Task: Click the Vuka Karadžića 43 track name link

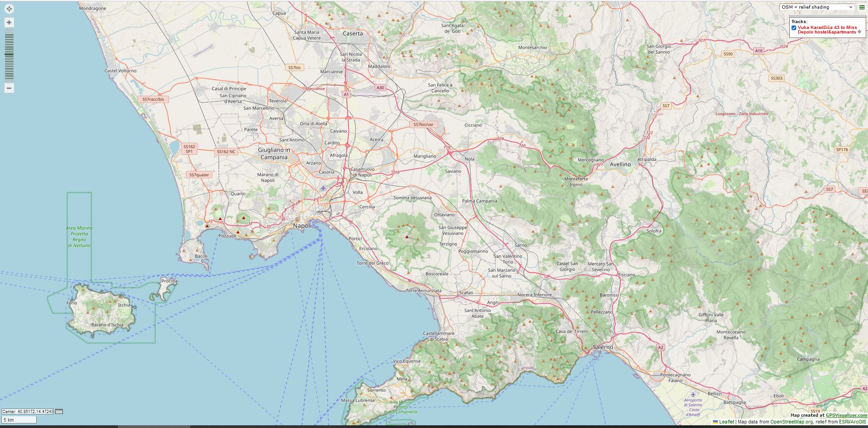Action: click(x=827, y=30)
